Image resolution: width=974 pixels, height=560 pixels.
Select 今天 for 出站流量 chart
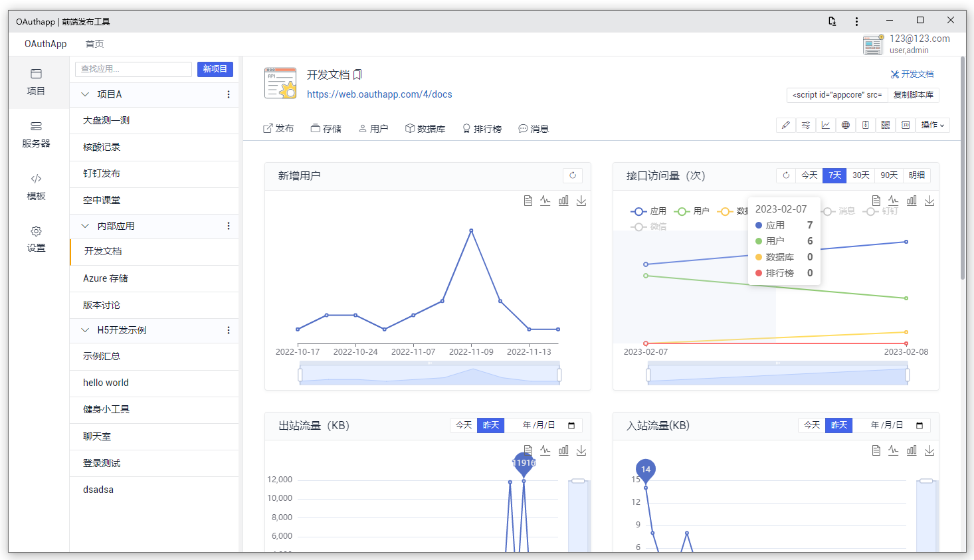(464, 425)
